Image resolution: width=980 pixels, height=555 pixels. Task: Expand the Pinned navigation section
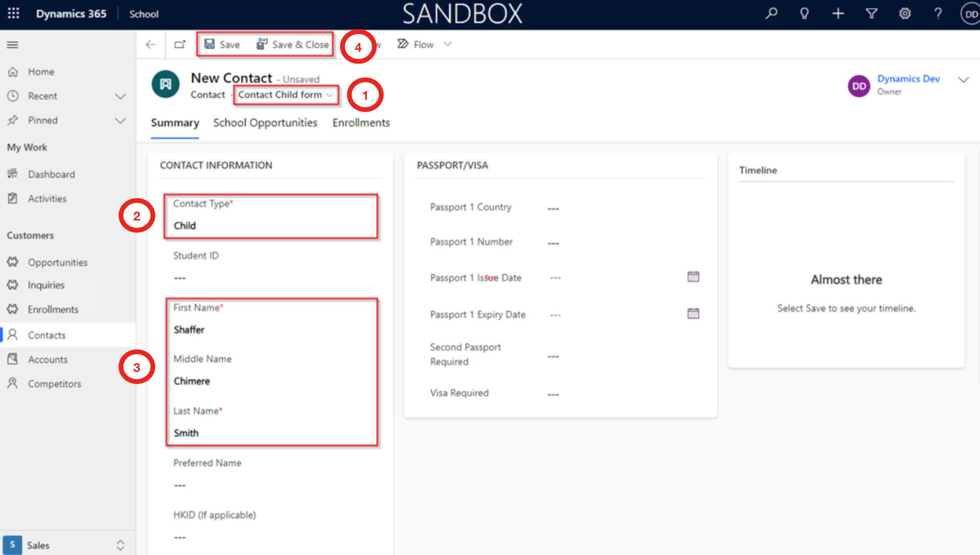pos(120,121)
